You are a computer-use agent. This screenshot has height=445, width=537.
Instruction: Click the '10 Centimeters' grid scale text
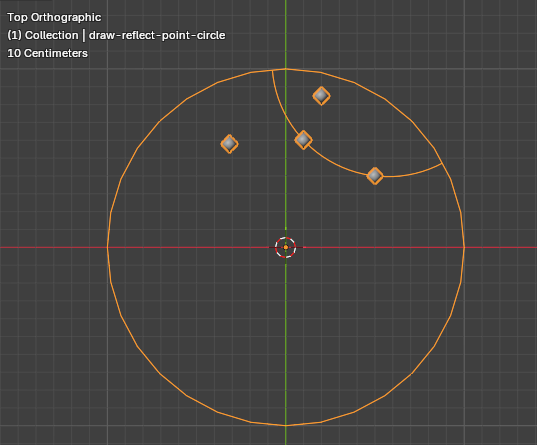click(48, 53)
